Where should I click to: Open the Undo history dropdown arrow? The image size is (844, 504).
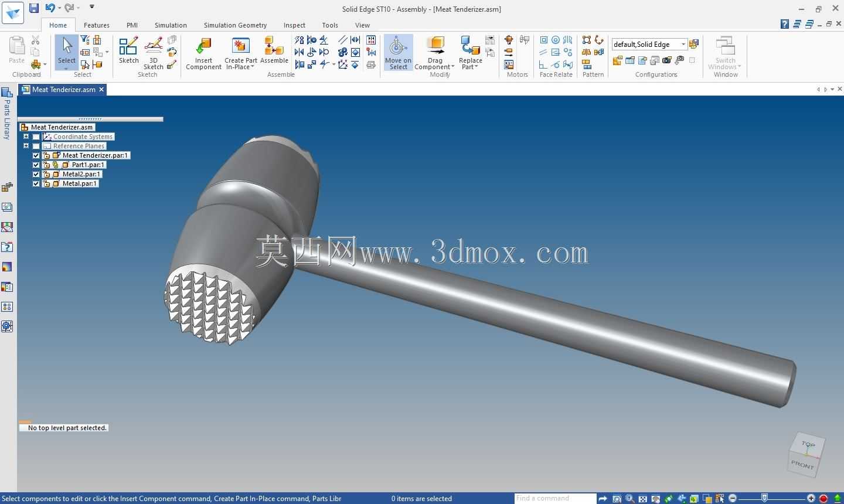point(59,8)
